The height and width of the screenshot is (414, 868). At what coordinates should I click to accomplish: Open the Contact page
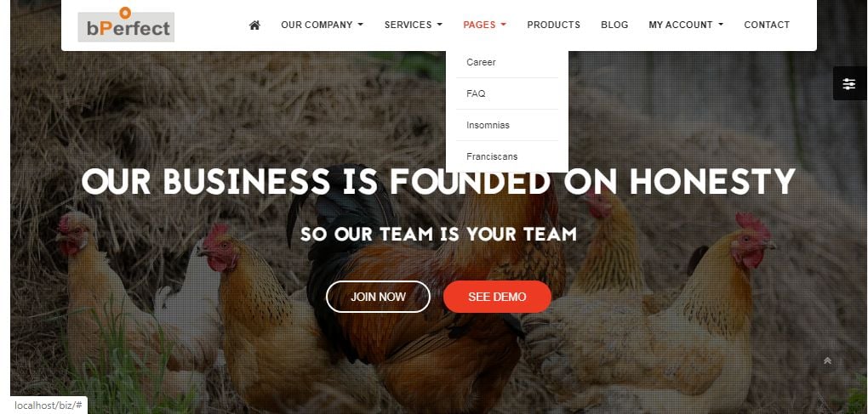[767, 25]
